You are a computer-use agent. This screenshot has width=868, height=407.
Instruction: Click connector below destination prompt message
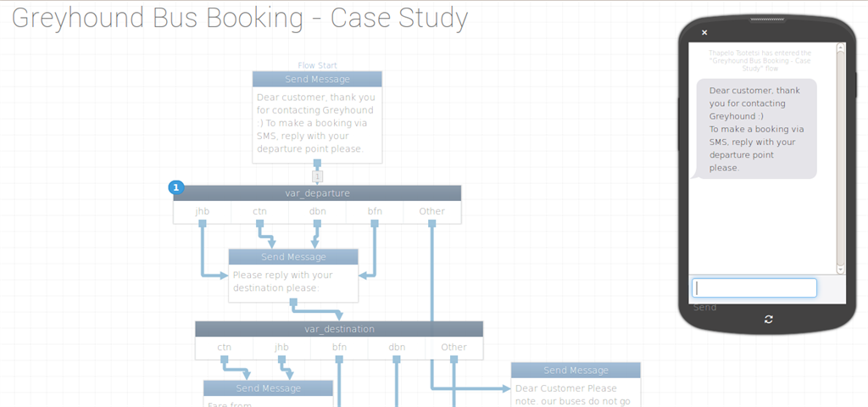[x=293, y=303]
